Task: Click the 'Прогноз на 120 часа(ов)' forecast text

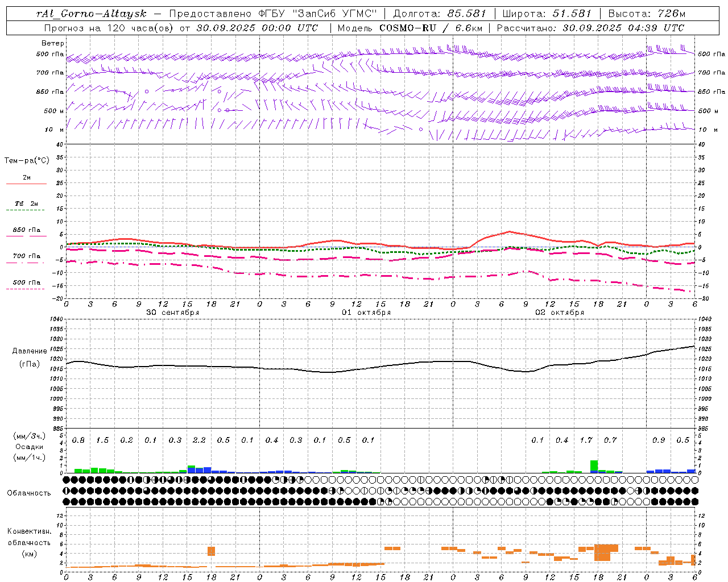Action: pyautogui.click(x=108, y=28)
